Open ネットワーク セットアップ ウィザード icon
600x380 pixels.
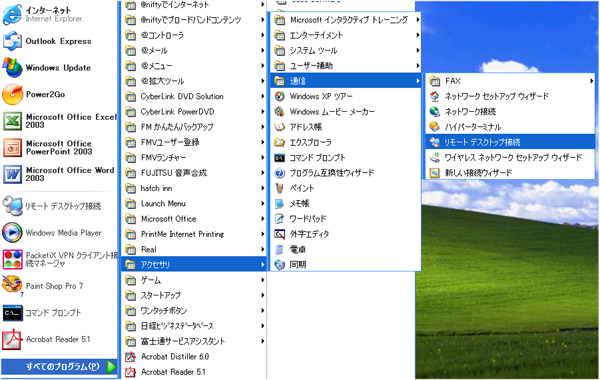click(x=434, y=96)
